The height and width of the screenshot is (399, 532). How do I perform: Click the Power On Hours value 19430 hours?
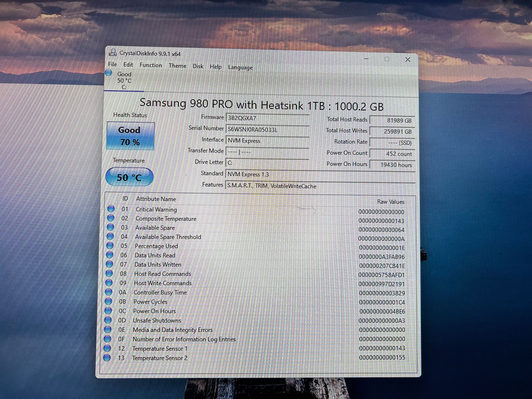[392, 165]
